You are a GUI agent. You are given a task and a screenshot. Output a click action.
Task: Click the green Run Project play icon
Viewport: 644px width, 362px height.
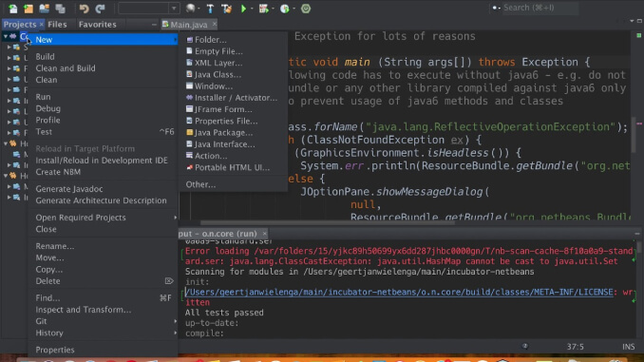[243, 9]
